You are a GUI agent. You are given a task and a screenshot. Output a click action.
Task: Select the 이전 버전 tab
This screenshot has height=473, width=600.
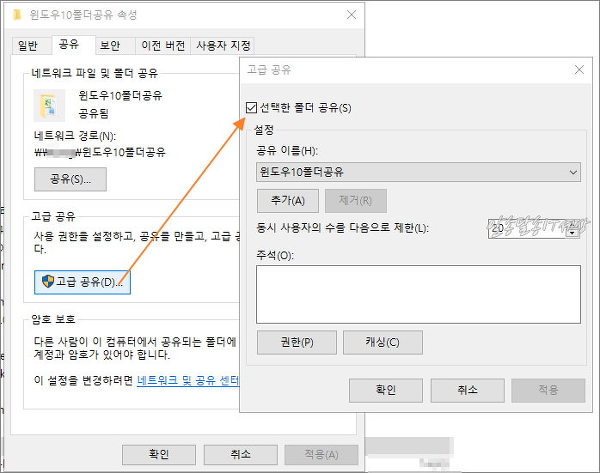coord(160,45)
